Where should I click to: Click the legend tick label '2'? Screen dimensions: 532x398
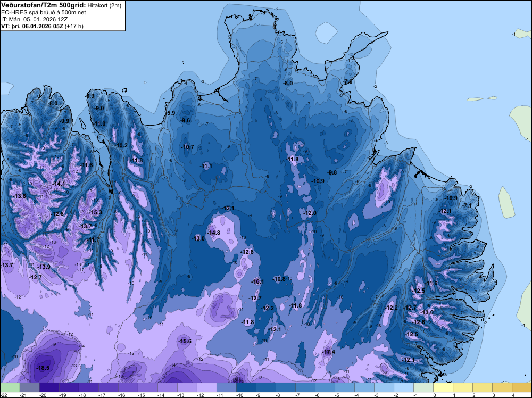tap(475, 395)
